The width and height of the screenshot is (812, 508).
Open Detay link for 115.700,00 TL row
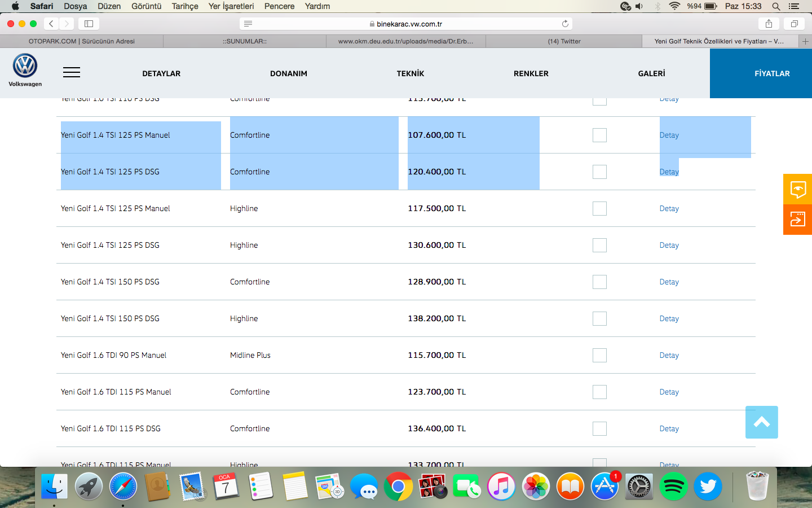pyautogui.click(x=669, y=355)
